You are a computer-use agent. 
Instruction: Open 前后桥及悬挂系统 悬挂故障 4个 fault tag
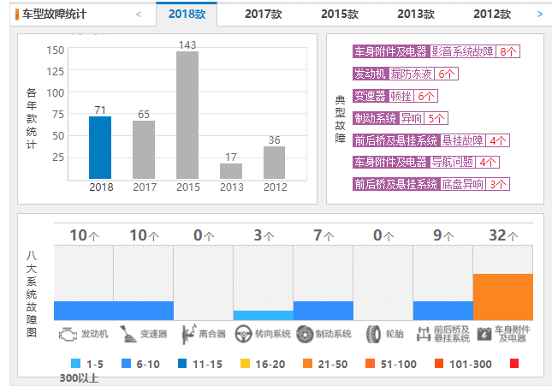(x=431, y=140)
